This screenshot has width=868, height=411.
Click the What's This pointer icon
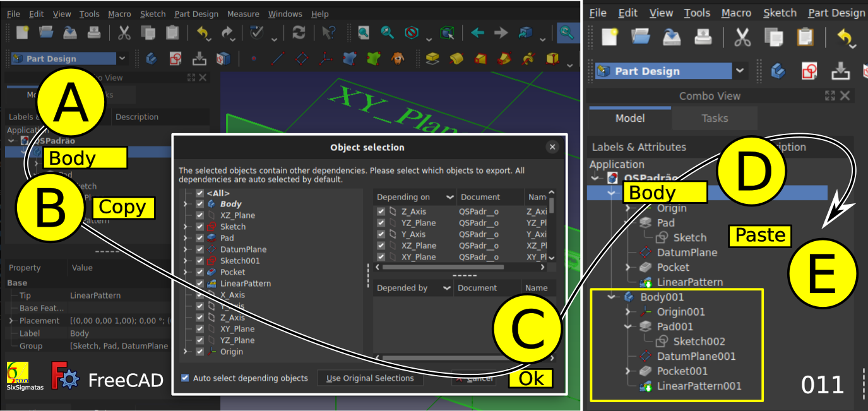click(329, 33)
